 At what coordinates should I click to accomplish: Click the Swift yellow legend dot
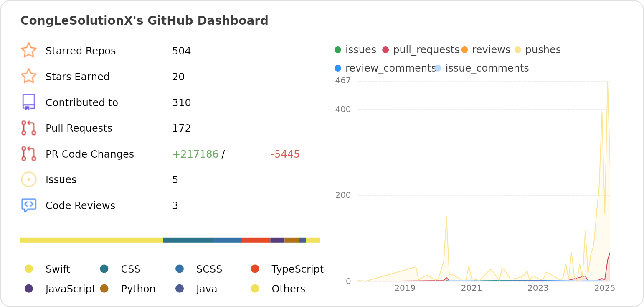coord(29,269)
